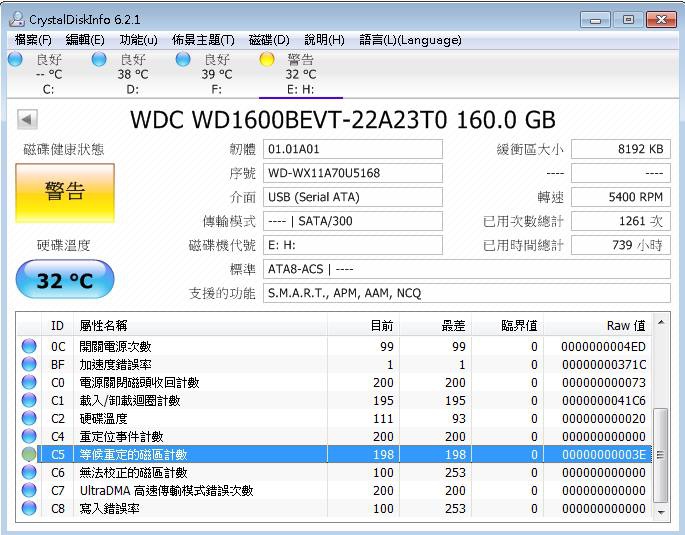The image size is (685, 535).
Task: Open the 說明(H) menu
Action: click(324, 40)
